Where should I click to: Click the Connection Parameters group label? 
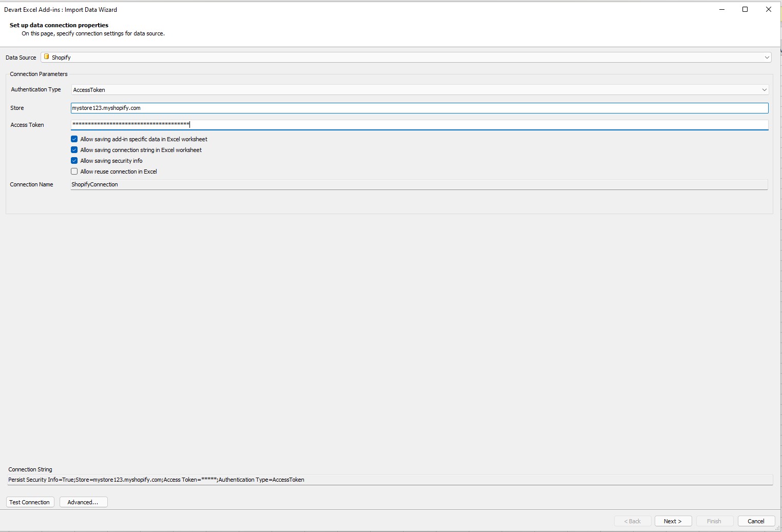pos(39,74)
